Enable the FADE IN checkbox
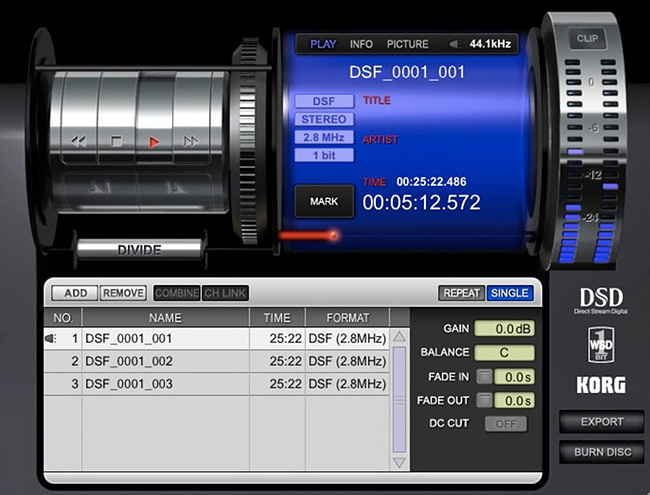The image size is (650, 495). pos(484,376)
